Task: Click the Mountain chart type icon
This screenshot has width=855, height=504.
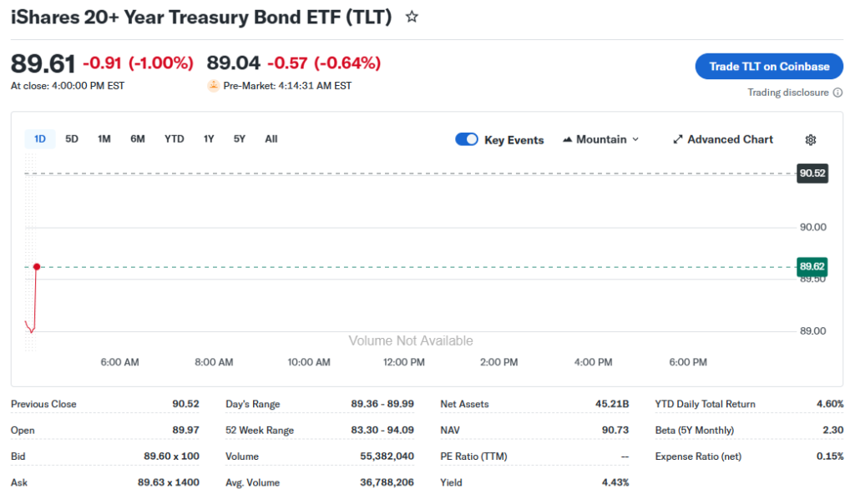Action: (569, 139)
